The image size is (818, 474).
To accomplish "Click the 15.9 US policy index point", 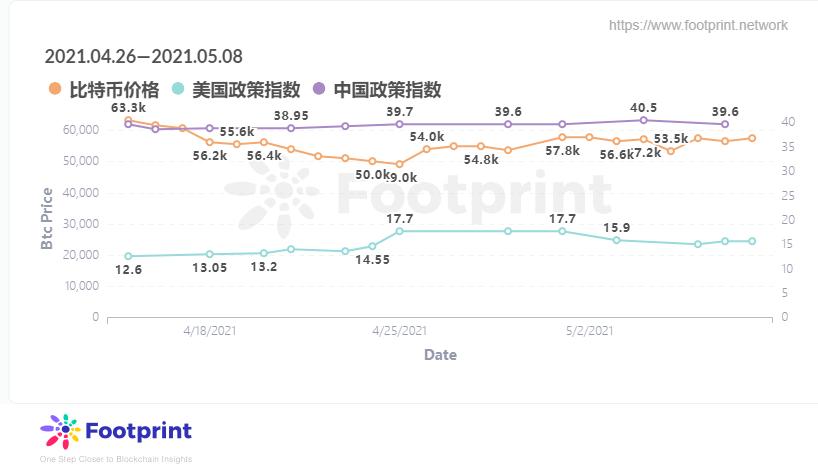I will [617, 240].
